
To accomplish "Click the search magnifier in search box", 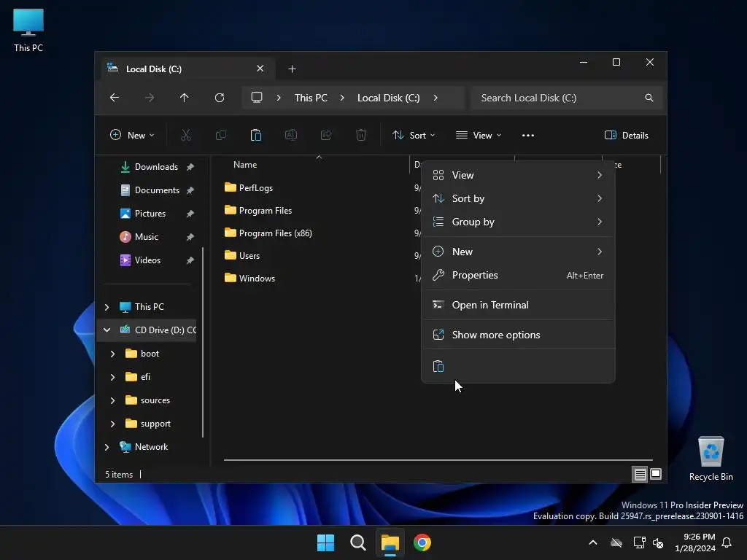I will click(x=649, y=98).
